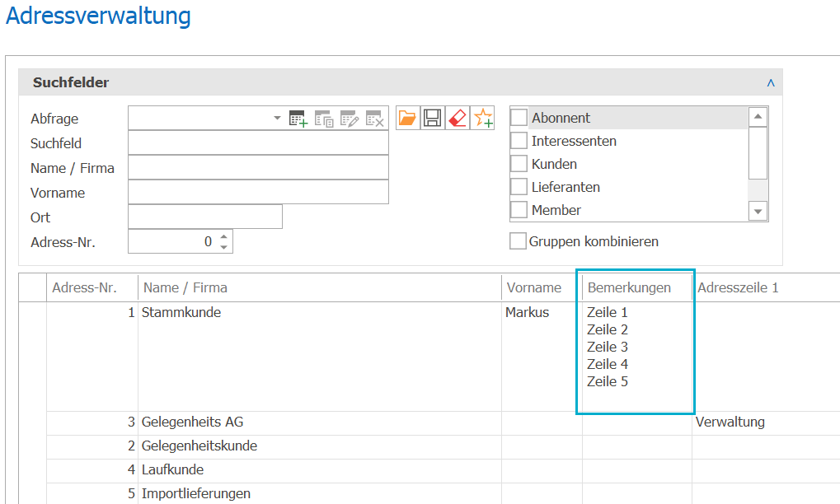
Task: Open the Abfrage dropdown arrow
Action: [x=277, y=118]
